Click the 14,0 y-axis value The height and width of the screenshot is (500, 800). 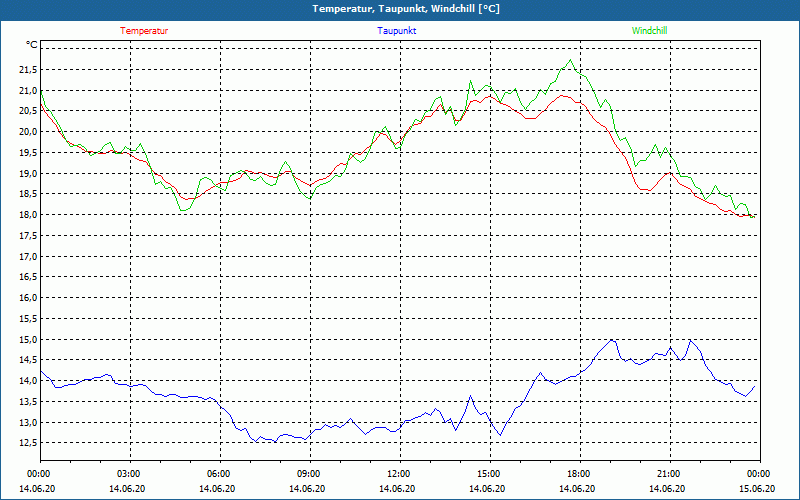[28, 381]
